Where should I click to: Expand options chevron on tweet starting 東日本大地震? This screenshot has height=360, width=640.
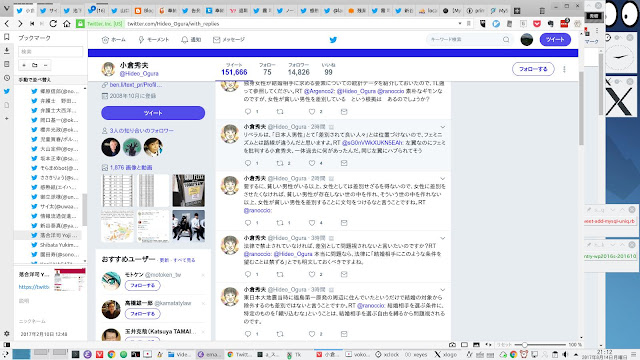point(442,290)
